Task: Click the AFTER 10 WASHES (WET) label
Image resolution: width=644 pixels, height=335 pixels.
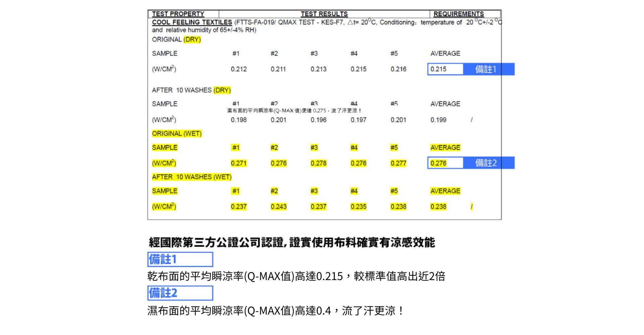Action: pos(192,177)
